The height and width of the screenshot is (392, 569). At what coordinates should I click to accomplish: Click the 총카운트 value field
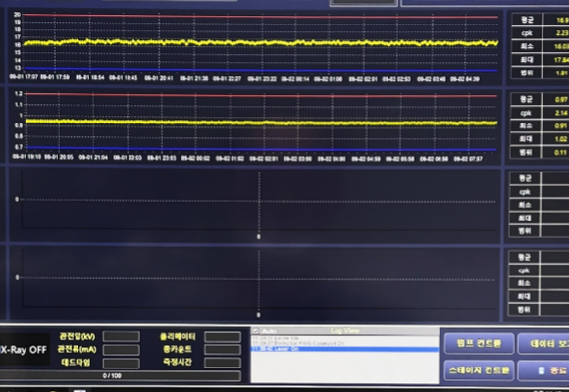[223, 350]
